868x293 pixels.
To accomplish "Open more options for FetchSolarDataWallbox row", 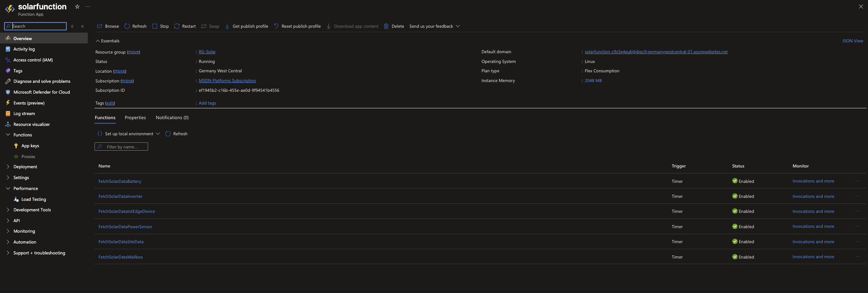I will [x=858, y=257].
